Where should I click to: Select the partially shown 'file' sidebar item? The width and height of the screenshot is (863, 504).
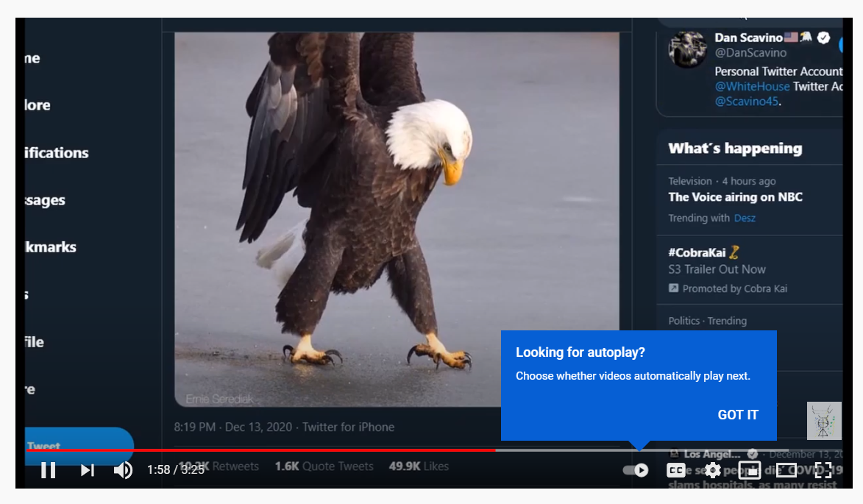(x=34, y=341)
